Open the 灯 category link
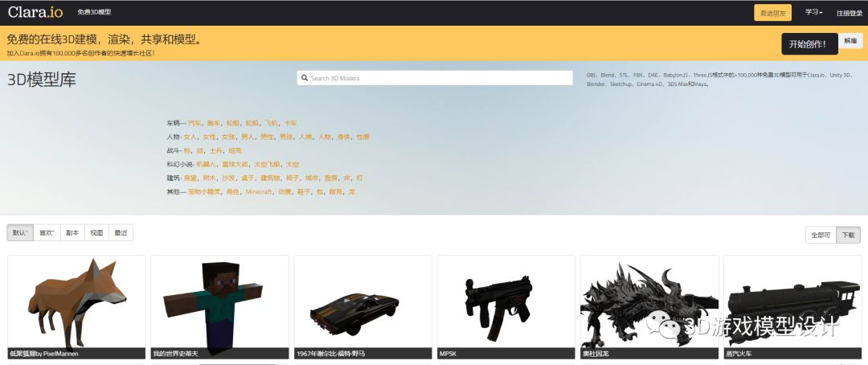 pos(360,178)
